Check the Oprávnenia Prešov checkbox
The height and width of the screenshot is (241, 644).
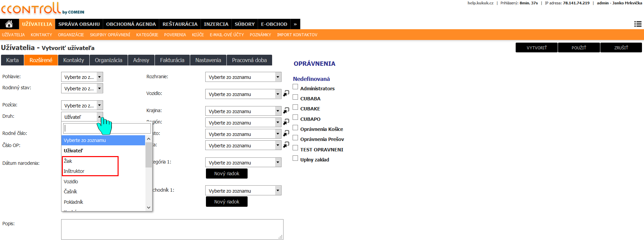pyautogui.click(x=295, y=138)
